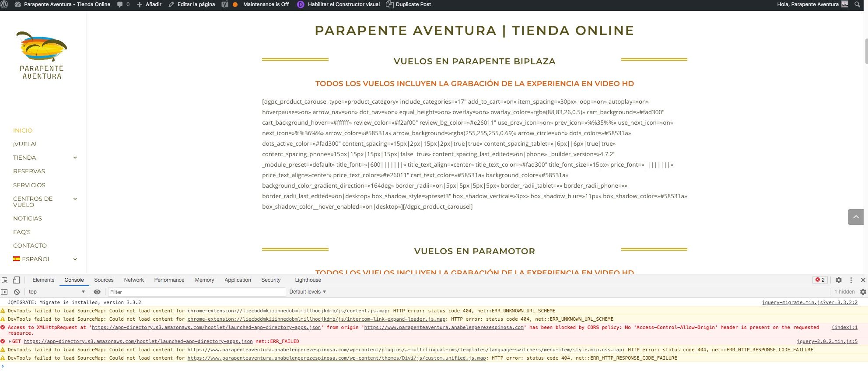Click the Parapente Aventura logo
Viewport: 868px width, 385px height.
pyautogui.click(x=42, y=55)
